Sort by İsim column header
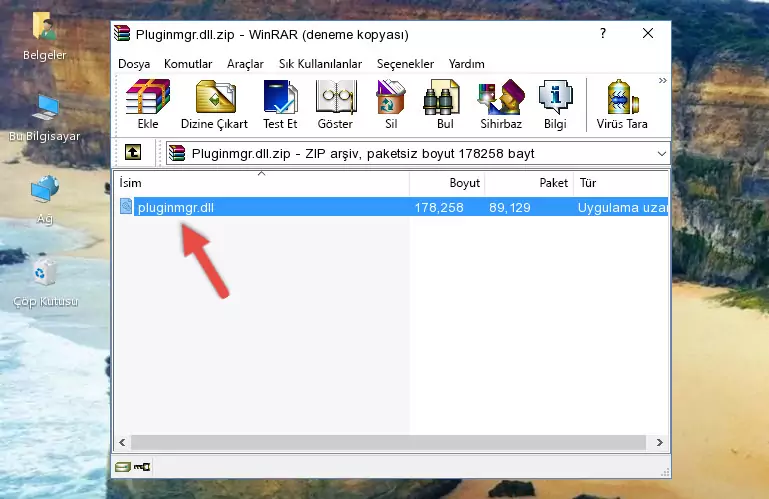 (x=262, y=183)
